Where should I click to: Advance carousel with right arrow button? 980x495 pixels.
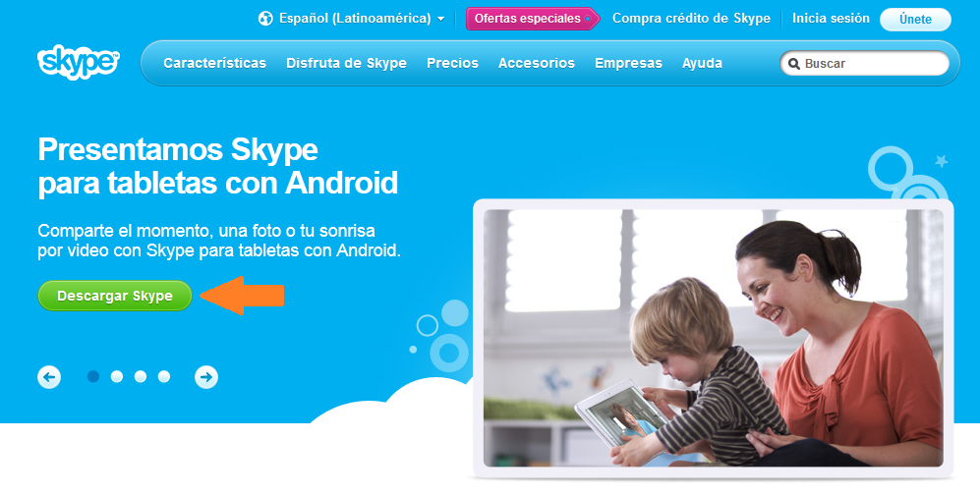(206, 377)
